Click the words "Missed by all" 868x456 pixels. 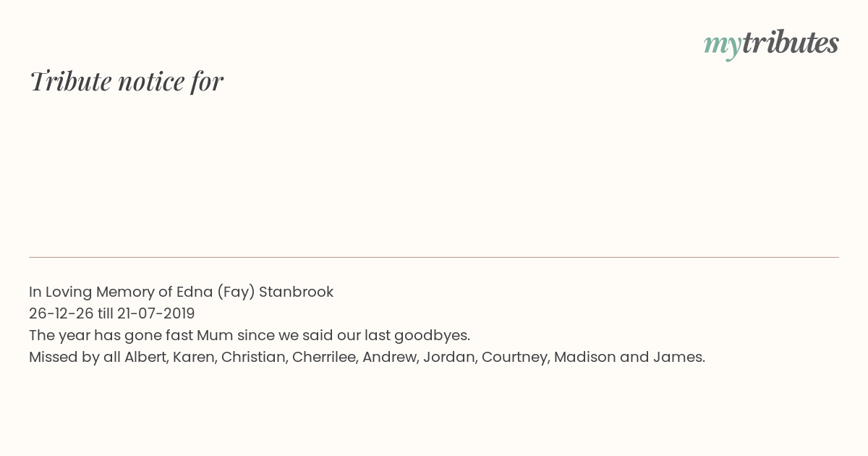click(x=75, y=357)
